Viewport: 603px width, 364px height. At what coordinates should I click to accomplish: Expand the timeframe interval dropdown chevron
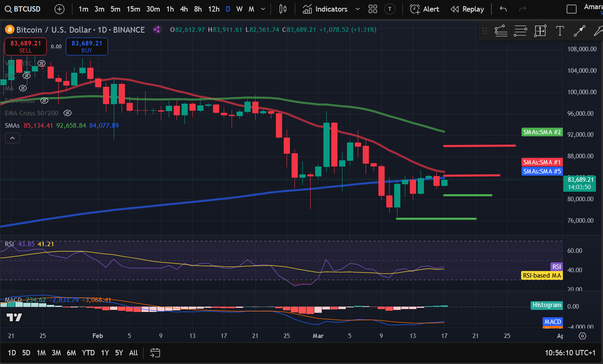click(x=263, y=9)
